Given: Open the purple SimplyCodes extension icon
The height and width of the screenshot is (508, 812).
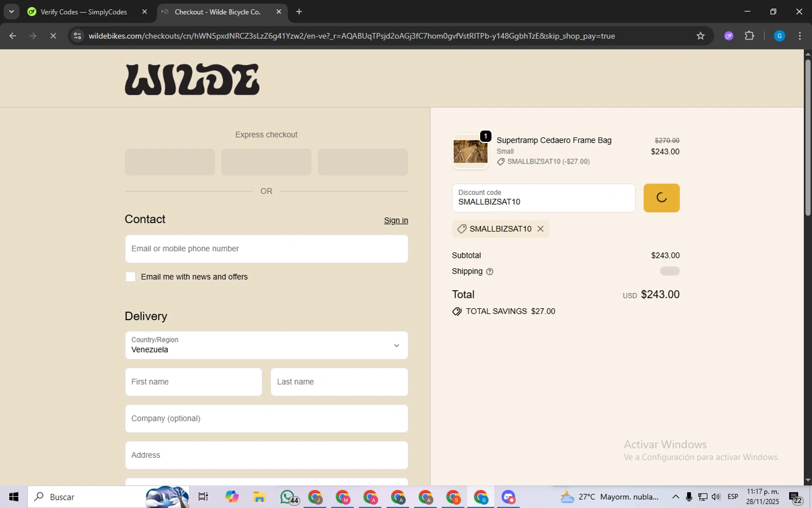Looking at the screenshot, I should [729, 36].
